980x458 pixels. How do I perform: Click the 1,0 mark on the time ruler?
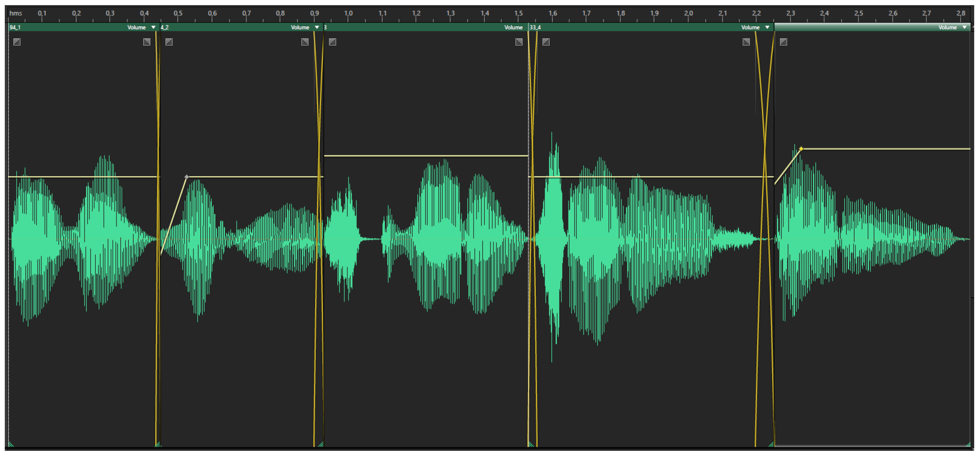(x=348, y=13)
